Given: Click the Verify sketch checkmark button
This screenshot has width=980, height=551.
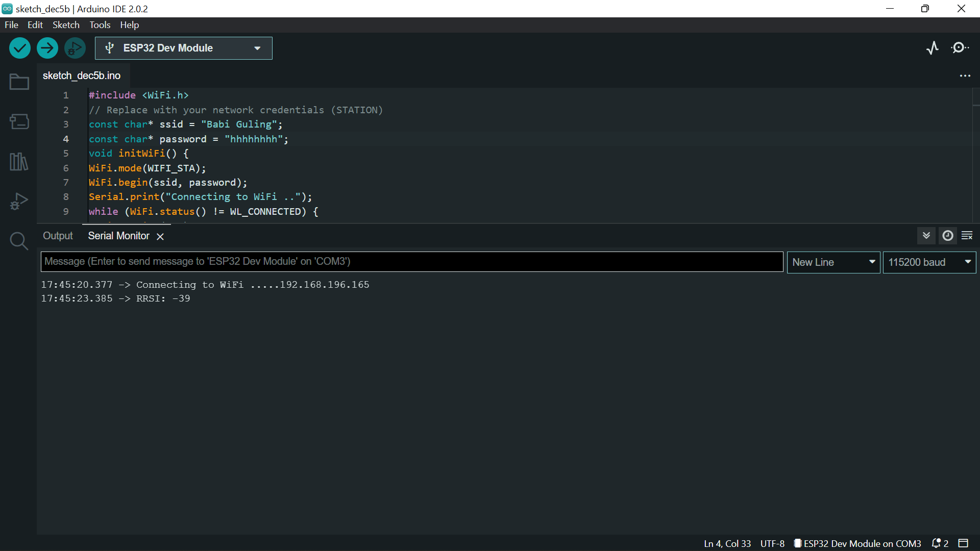Looking at the screenshot, I should 20,48.
